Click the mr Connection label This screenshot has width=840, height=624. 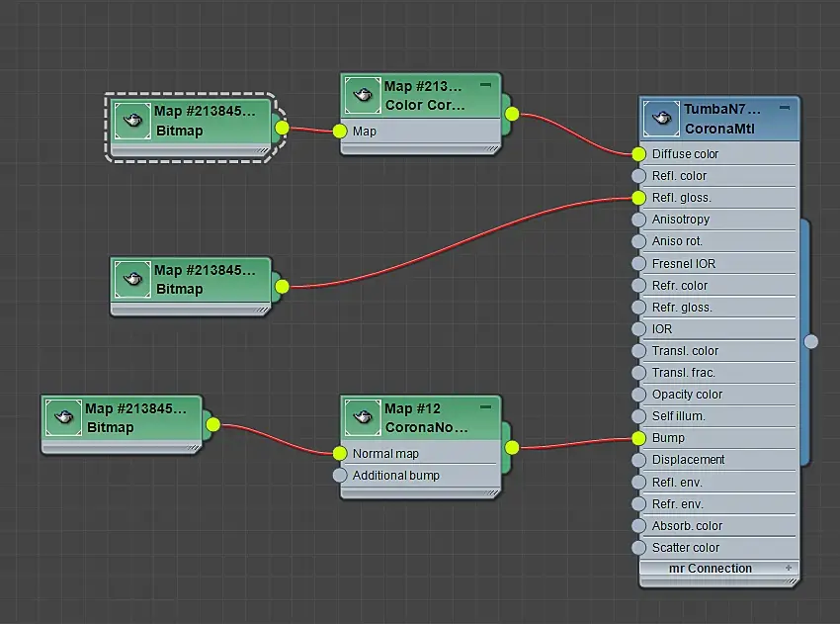[711, 569]
